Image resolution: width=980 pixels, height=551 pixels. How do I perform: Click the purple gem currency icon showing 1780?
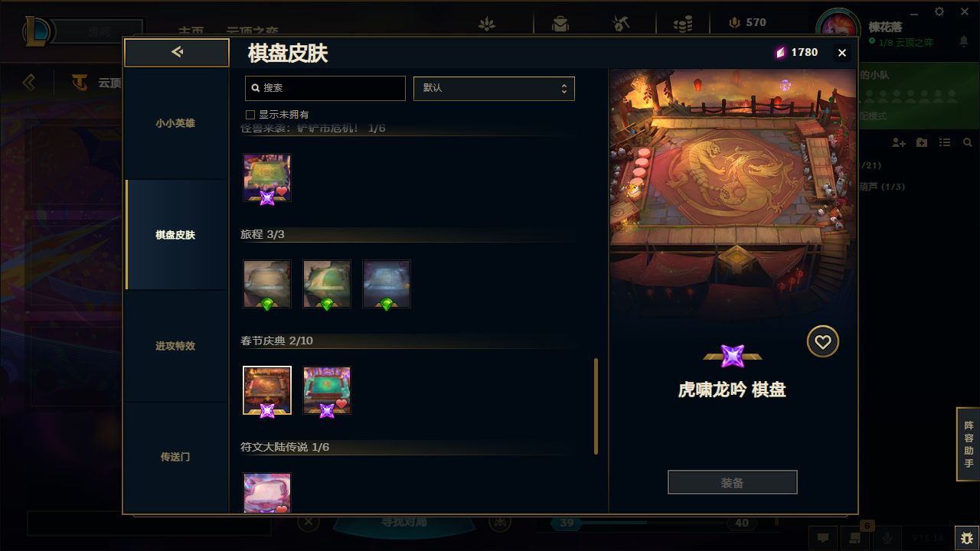click(x=780, y=52)
